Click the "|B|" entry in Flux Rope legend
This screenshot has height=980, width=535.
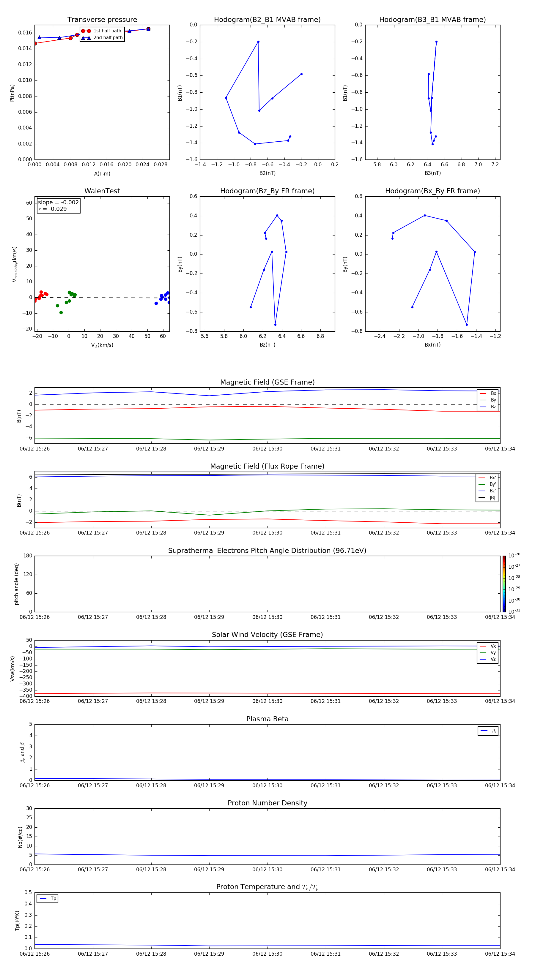click(487, 498)
